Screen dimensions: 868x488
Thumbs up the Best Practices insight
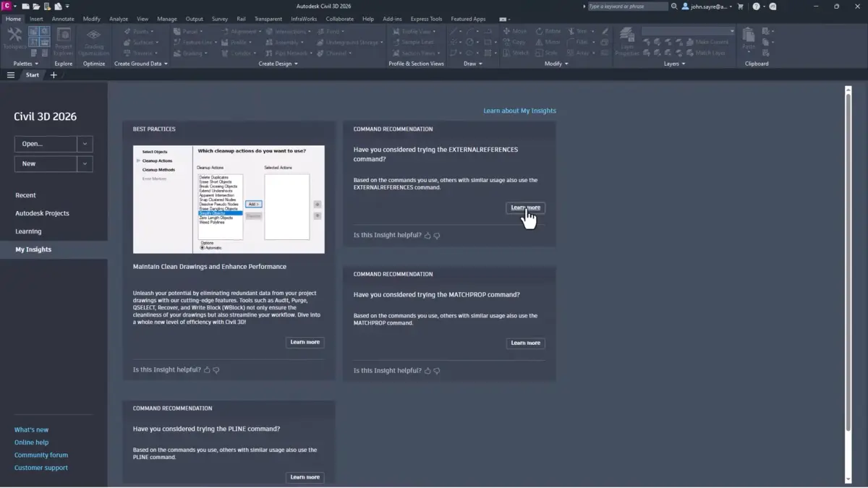point(207,370)
